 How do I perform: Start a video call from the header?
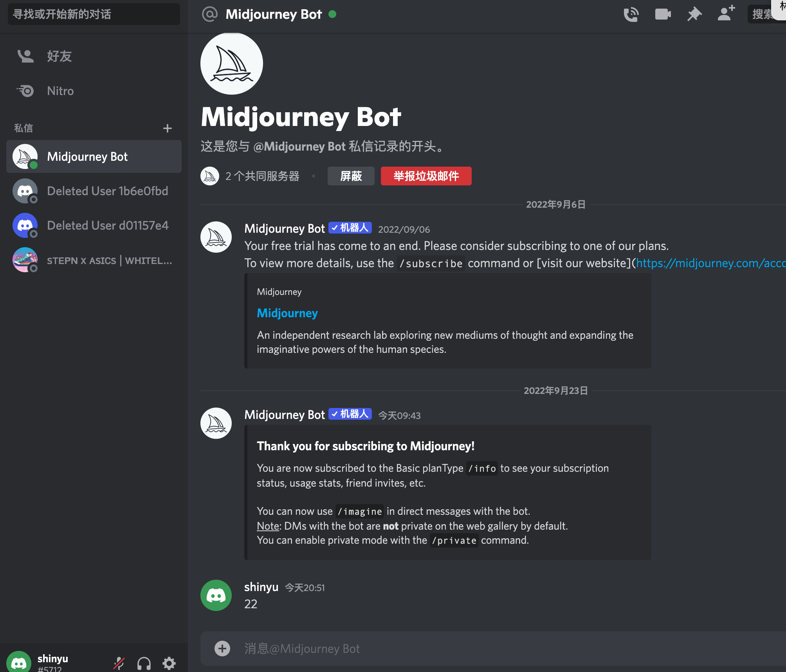663,14
